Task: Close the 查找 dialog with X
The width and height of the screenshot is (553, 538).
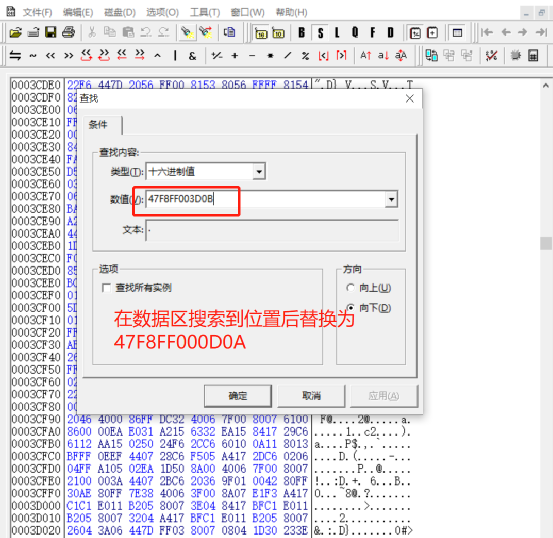Action: pos(410,98)
